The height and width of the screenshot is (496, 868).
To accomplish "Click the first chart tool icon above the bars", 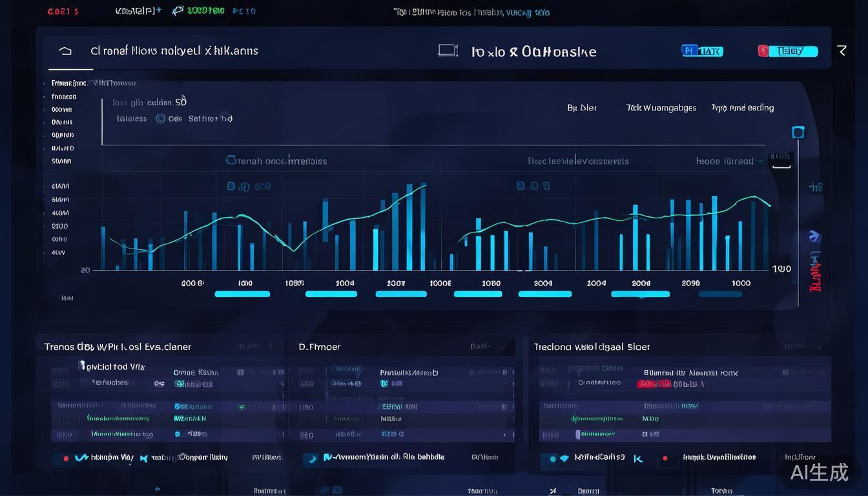I will point(231,185).
